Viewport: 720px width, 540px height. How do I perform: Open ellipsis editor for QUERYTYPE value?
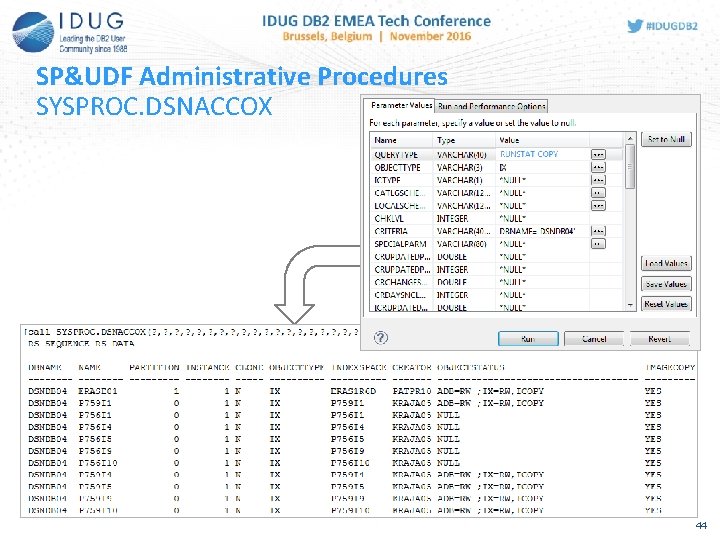598,155
